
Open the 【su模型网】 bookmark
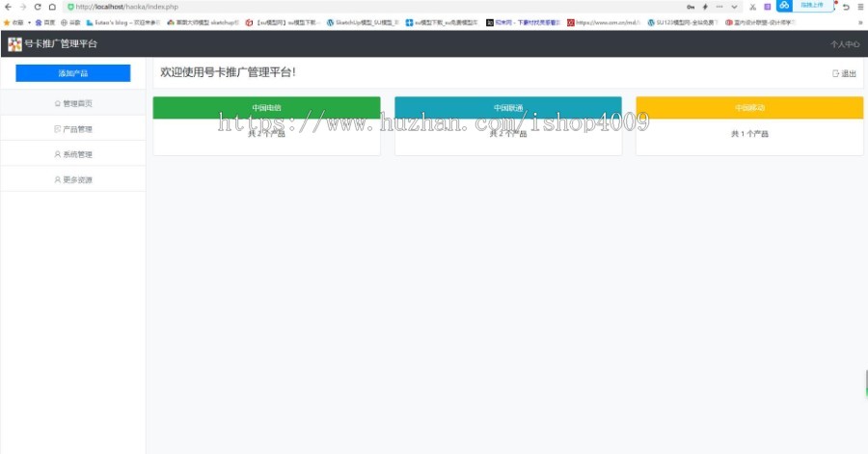tap(283, 23)
